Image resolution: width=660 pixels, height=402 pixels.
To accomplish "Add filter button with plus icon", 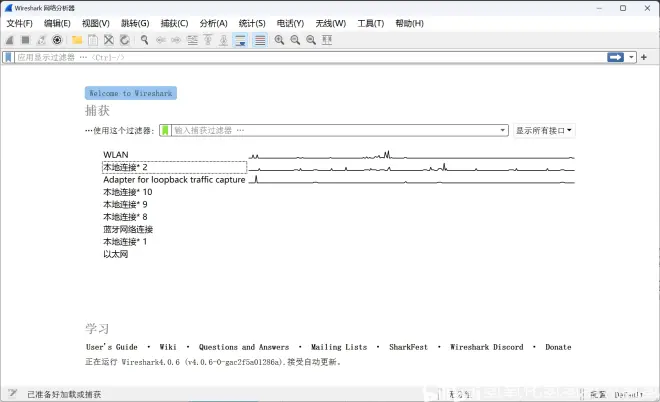I will click(x=644, y=57).
